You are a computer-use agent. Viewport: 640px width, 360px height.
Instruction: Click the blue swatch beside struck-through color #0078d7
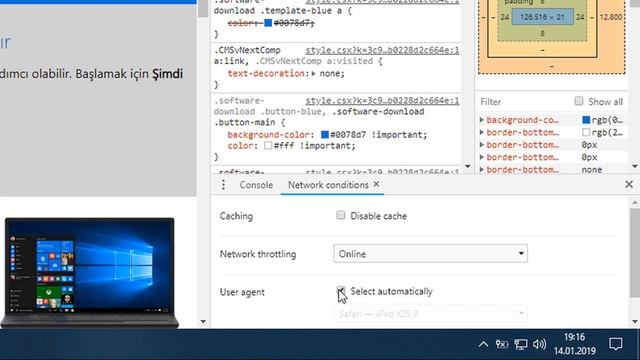(268, 23)
